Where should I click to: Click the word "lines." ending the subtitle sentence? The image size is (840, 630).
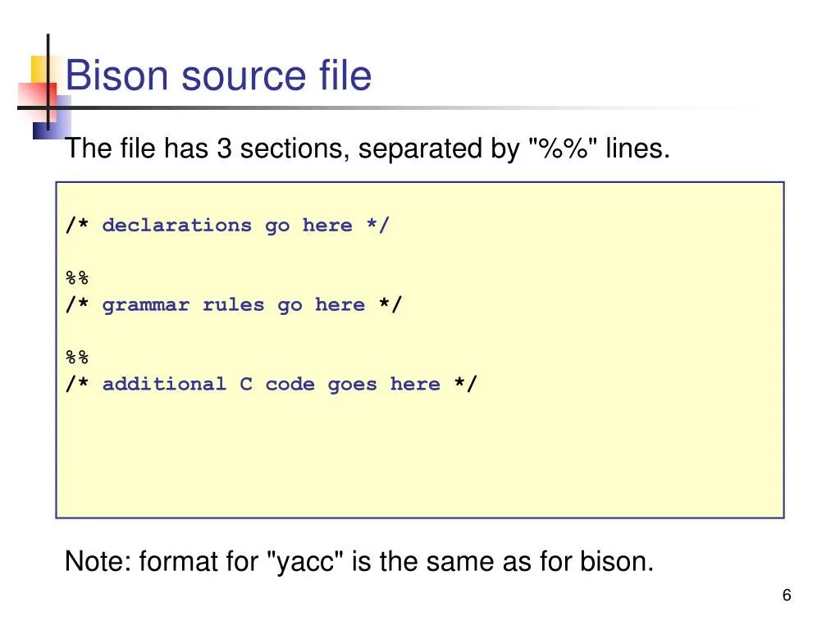(637, 149)
